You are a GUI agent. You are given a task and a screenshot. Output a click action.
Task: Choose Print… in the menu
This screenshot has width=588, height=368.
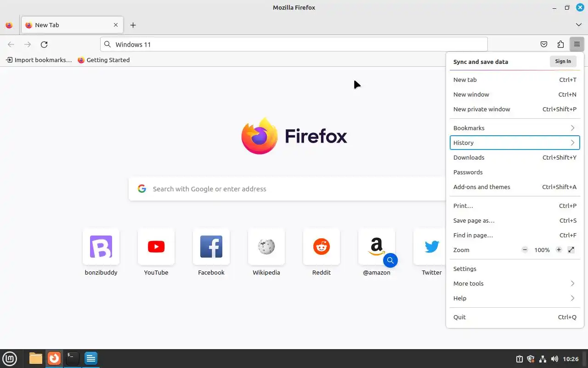pos(514,206)
